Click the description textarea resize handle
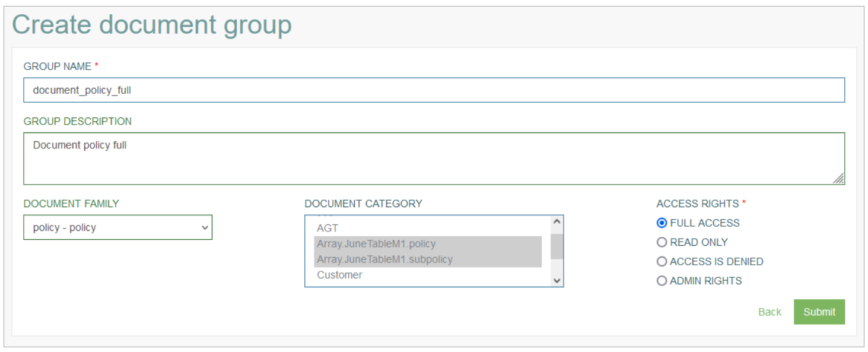Viewport: 868px width, 352px height. (x=839, y=179)
